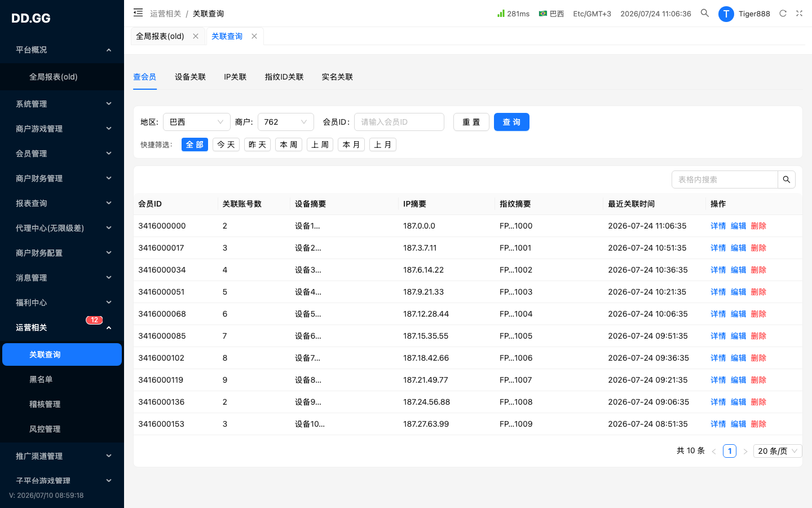
Task: Expand the 消息管理 menu section
Action: point(62,278)
